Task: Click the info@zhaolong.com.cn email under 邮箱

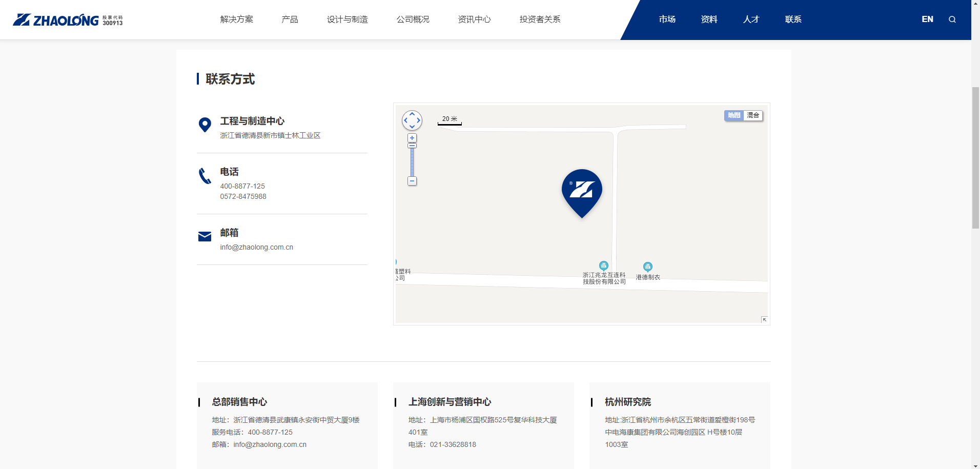Action: (256, 247)
